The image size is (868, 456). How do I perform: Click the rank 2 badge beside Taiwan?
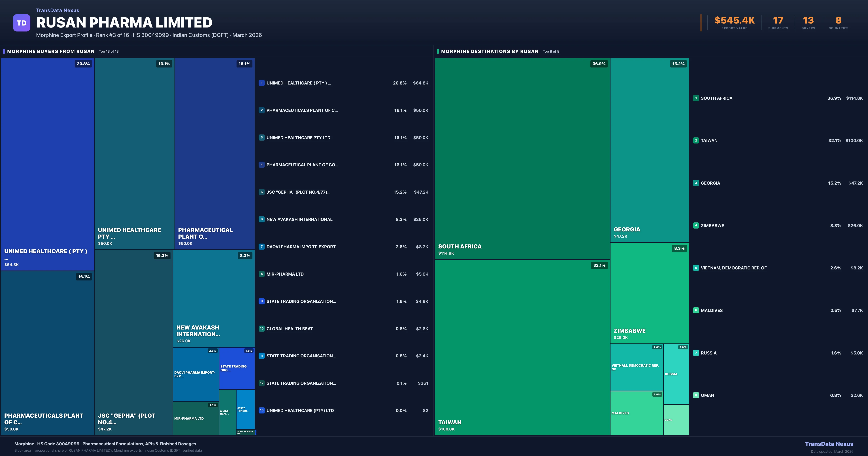tap(696, 140)
